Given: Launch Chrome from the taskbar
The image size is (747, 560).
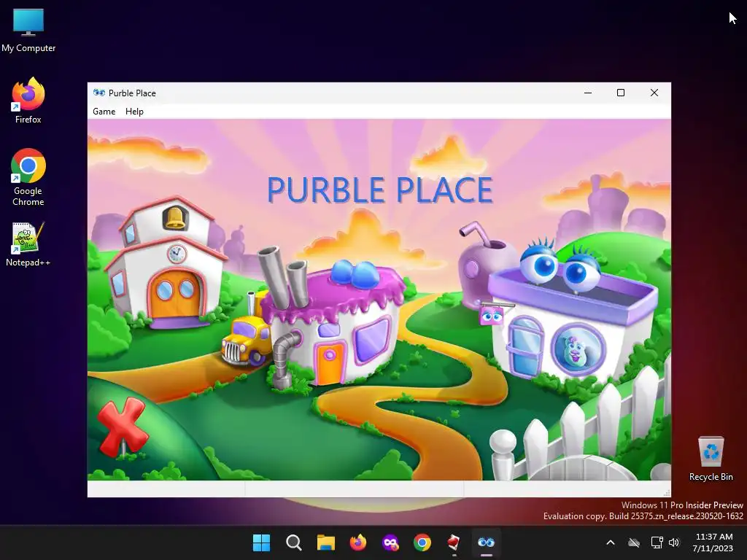Looking at the screenshot, I should (x=422, y=542).
